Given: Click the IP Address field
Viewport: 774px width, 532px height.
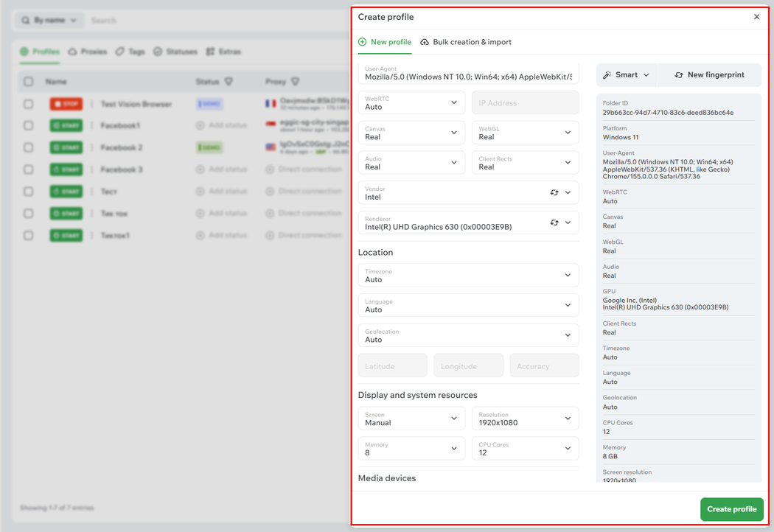Looking at the screenshot, I should click(x=525, y=102).
